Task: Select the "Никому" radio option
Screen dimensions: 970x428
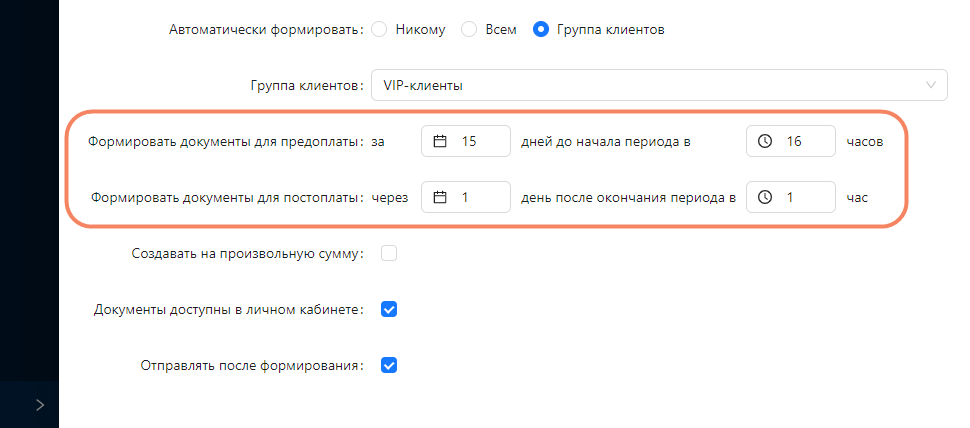Action: pos(379,29)
